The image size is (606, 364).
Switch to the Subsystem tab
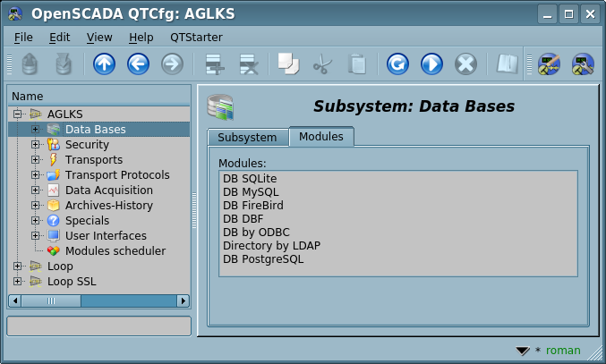point(247,137)
